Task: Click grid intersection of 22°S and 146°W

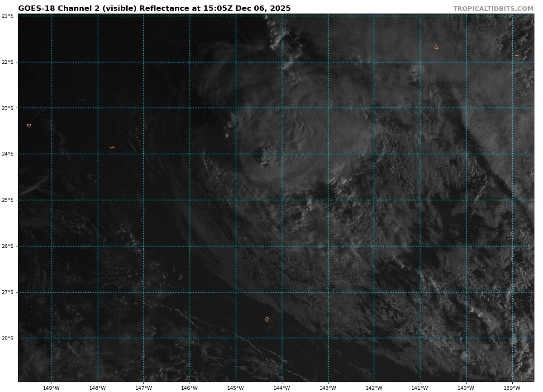Action: (190, 62)
